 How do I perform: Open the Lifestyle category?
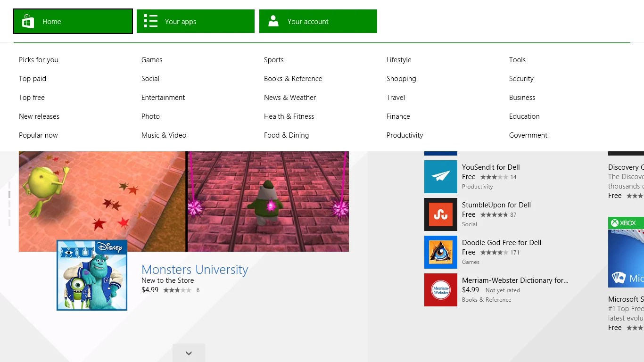(x=399, y=60)
